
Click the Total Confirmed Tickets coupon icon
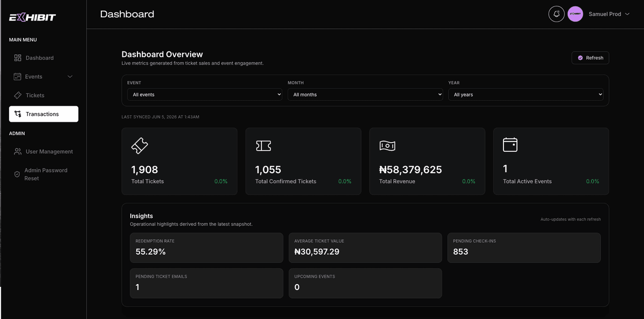(264, 145)
